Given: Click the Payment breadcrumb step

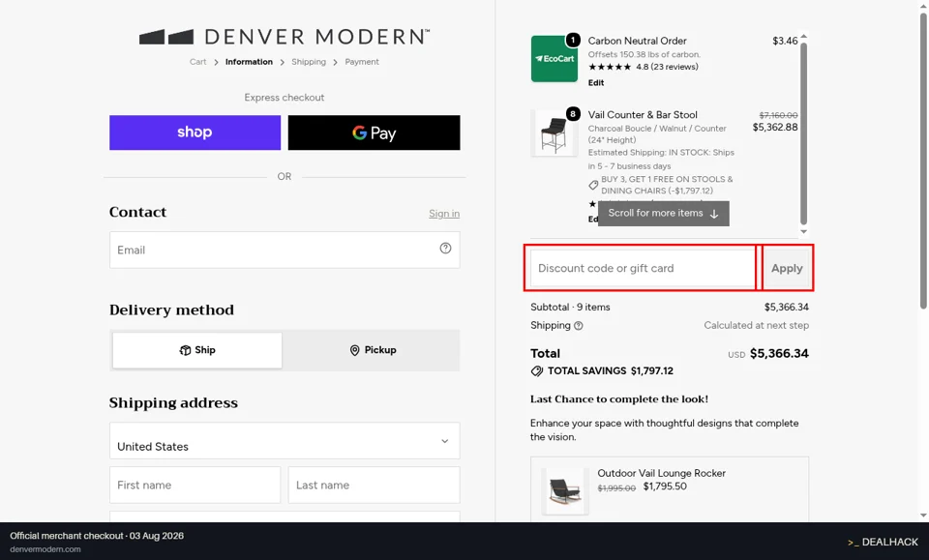Looking at the screenshot, I should pyautogui.click(x=362, y=62).
